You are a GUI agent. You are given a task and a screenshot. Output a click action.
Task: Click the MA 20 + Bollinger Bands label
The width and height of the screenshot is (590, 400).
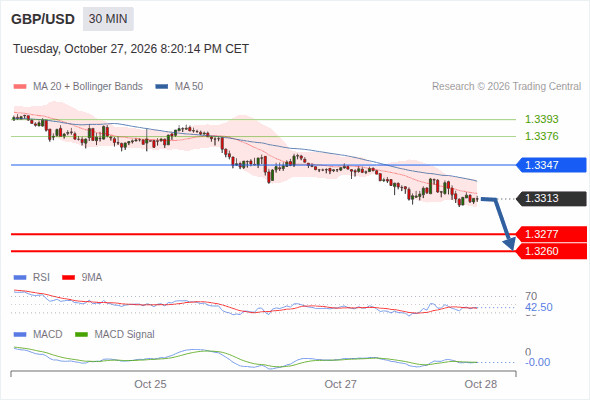click(88, 87)
